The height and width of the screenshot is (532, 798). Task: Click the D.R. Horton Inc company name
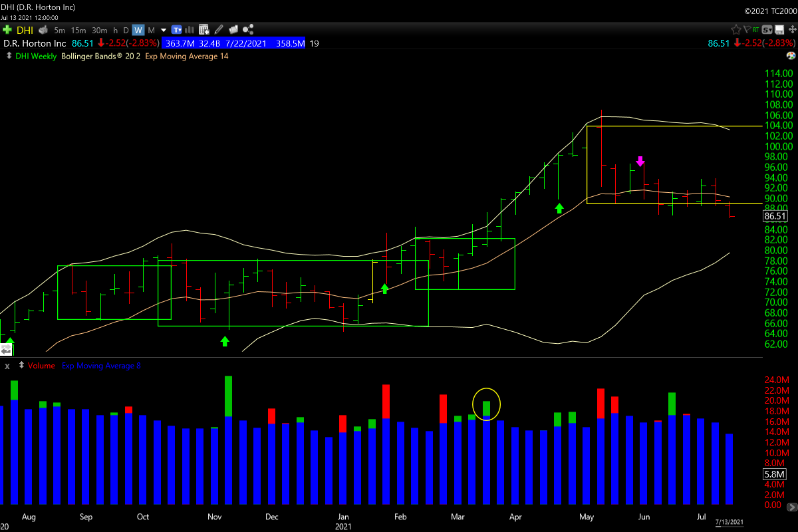35,43
